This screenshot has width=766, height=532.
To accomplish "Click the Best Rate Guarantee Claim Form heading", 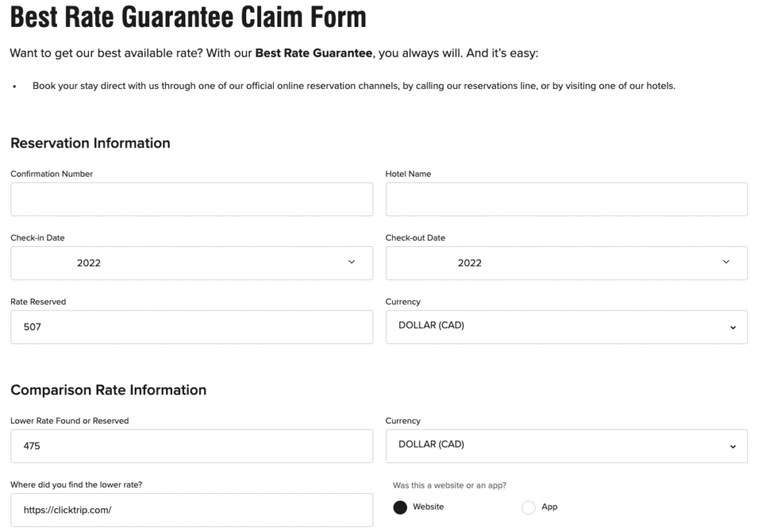I will [187, 17].
